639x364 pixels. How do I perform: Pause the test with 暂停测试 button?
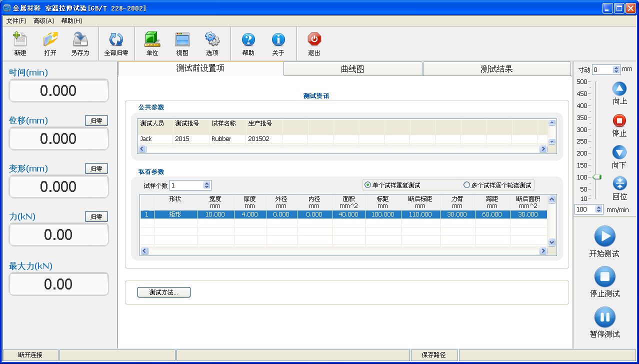tap(604, 317)
